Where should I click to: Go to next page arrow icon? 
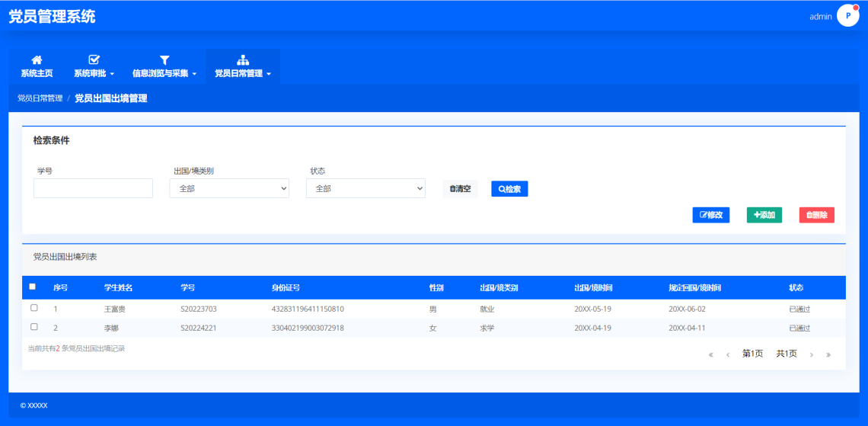(x=811, y=354)
